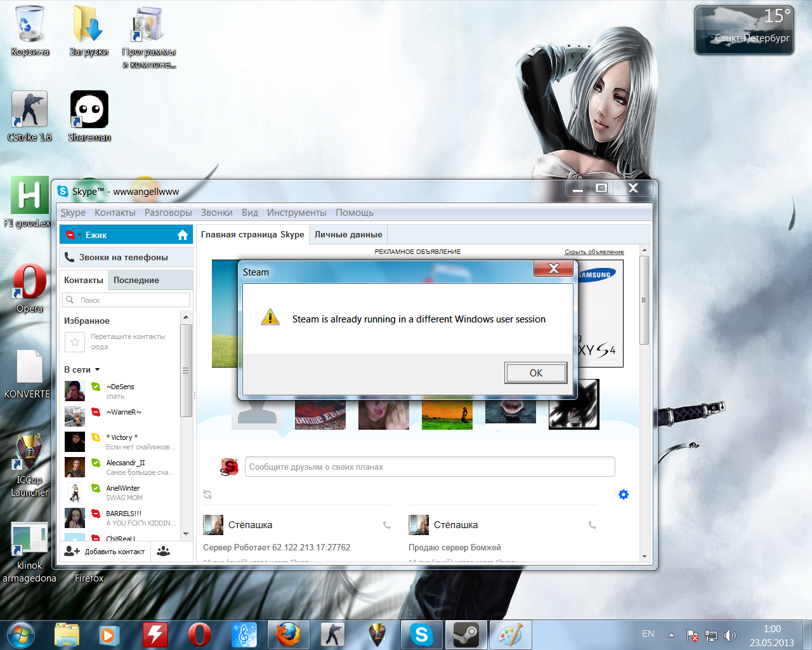Call second Стёпашка via phone icon

593,525
